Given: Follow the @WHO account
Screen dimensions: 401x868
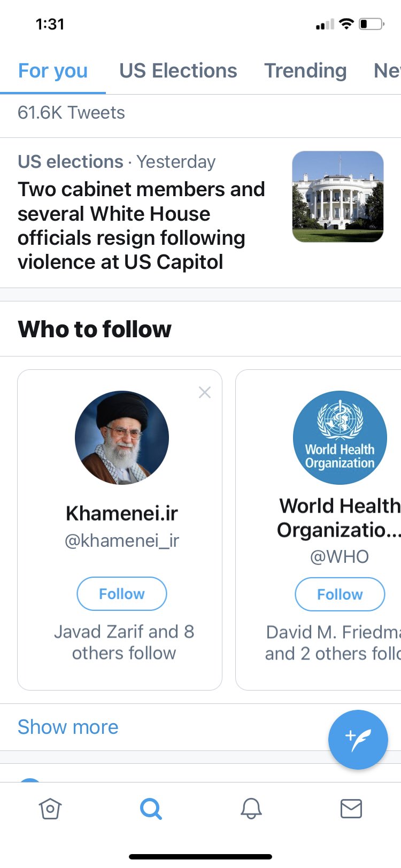Looking at the screenshot, I should [340, 594].
